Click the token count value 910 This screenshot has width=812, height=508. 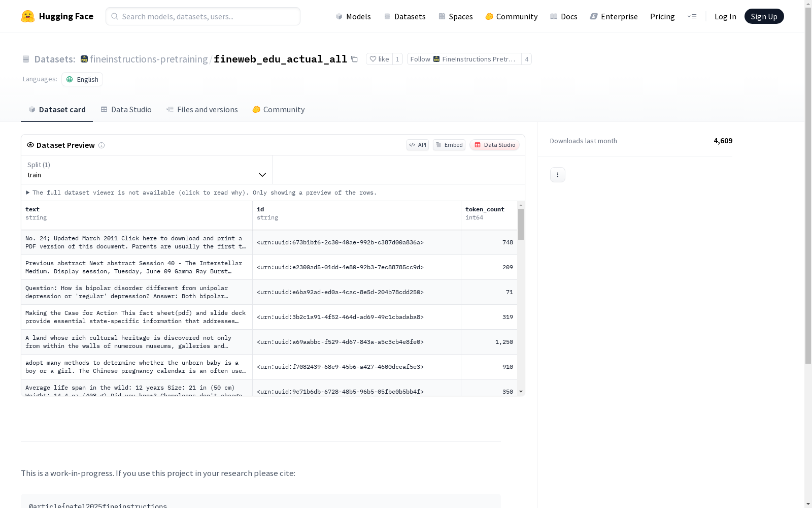coord(507,367)
